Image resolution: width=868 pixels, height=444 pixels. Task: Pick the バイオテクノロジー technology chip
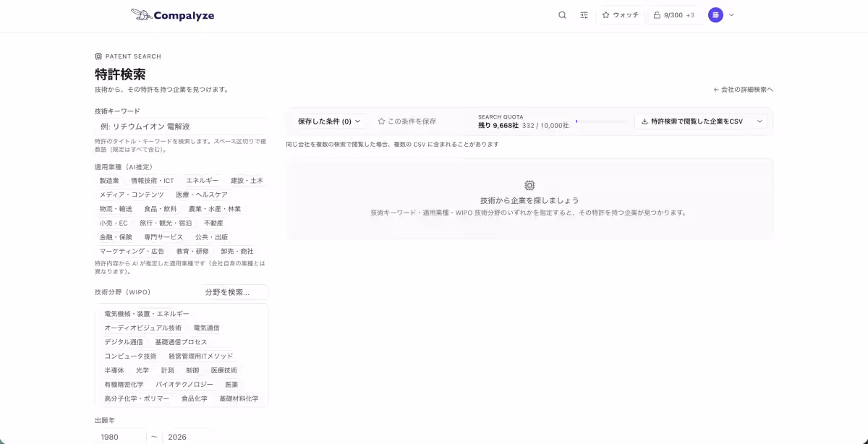click(x=184, y=384)
